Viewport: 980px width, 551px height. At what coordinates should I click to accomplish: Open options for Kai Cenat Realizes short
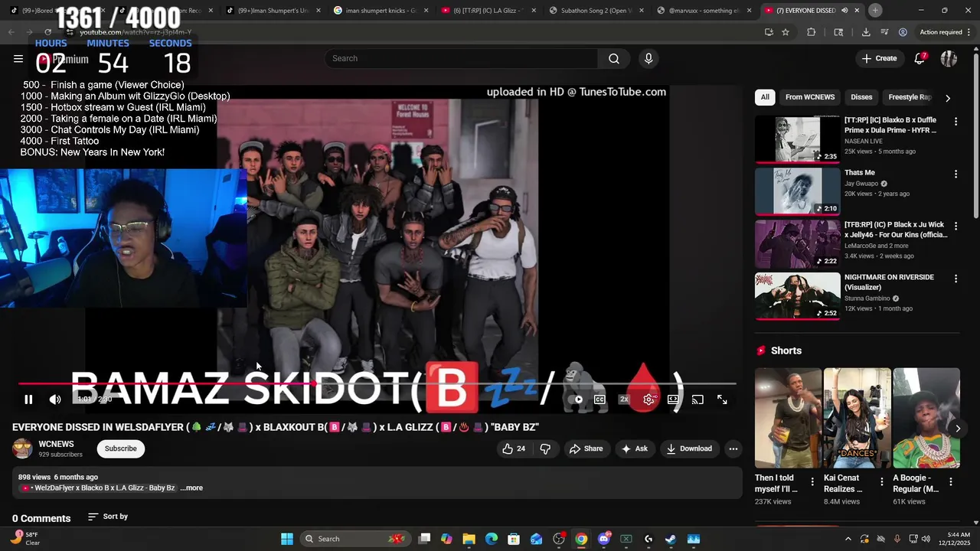881,482
